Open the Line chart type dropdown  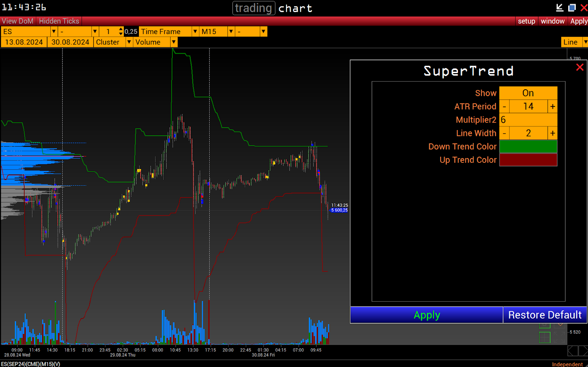pos(585,42)
